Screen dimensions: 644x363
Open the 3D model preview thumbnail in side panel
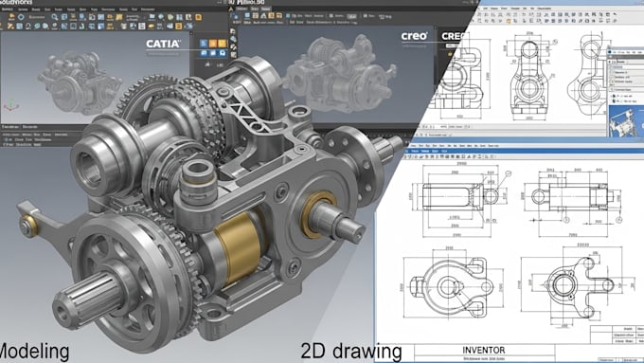[x=625, y=120]
